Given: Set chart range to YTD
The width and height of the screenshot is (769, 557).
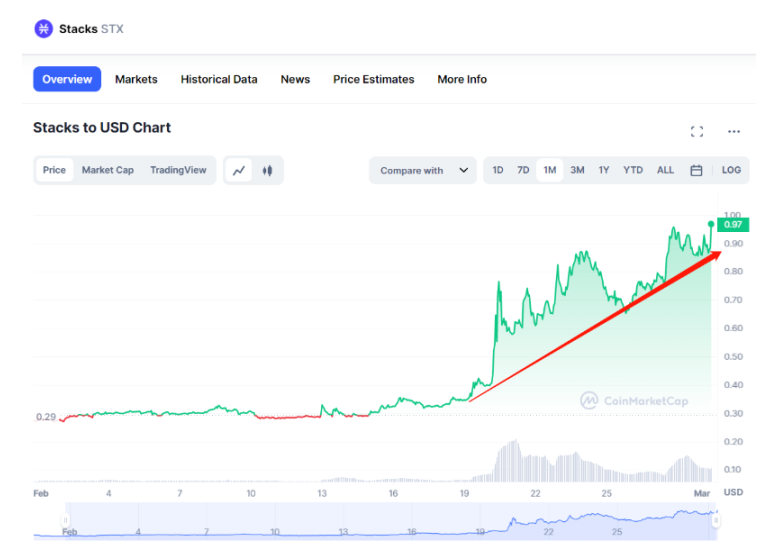Looking at the screenshot, I should click(633, 170).
